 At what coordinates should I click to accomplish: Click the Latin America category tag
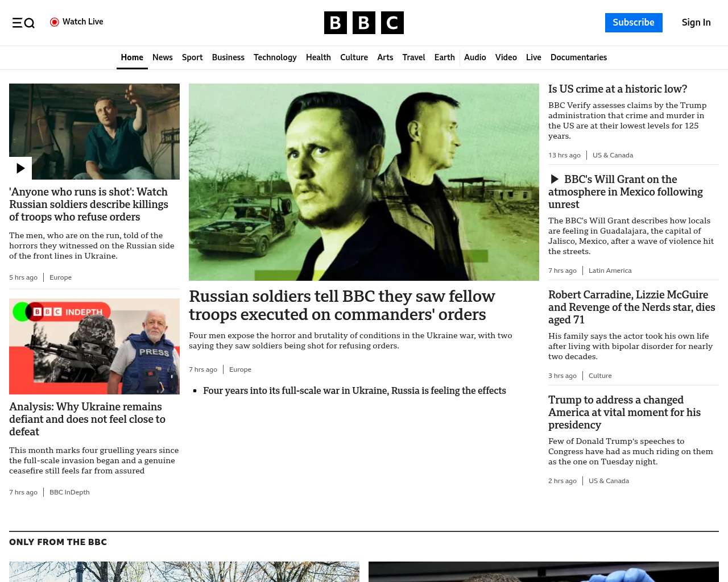(610, 271)
